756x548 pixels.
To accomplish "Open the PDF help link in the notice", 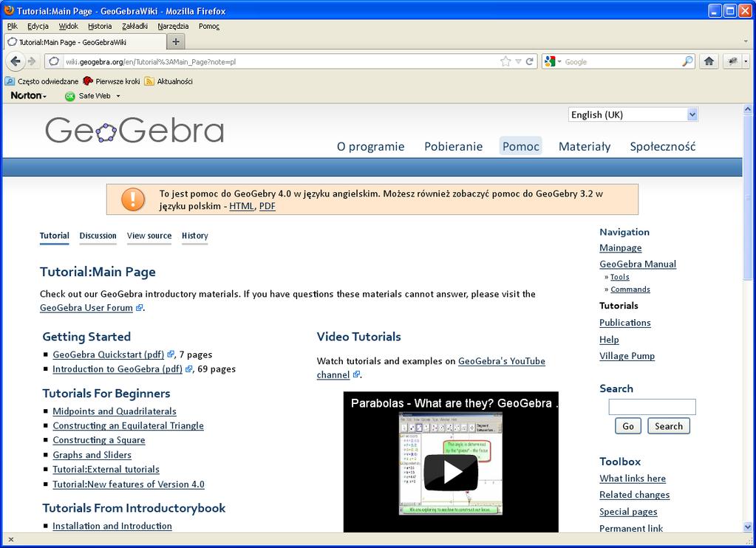I will pos(267,206).
